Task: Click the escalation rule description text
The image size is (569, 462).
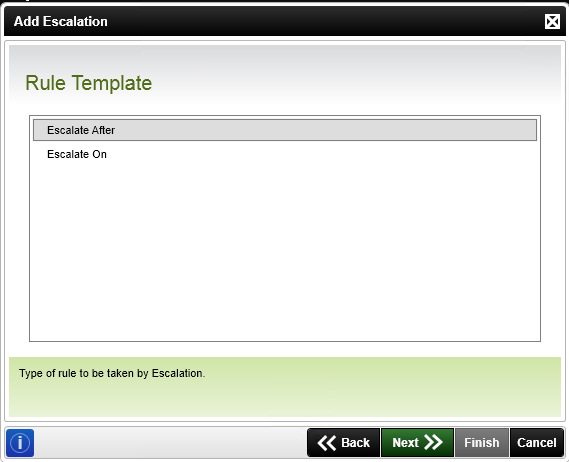Action: (x=112, y=373)
